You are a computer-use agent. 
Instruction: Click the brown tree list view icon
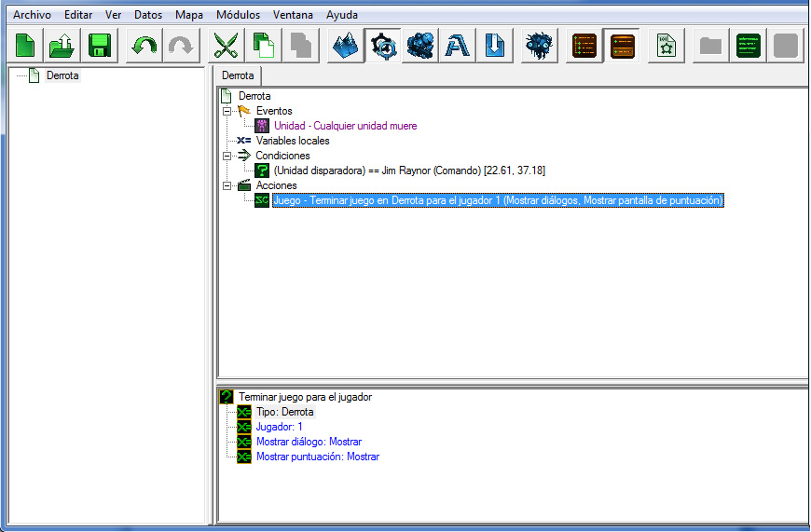pos(584,46)
